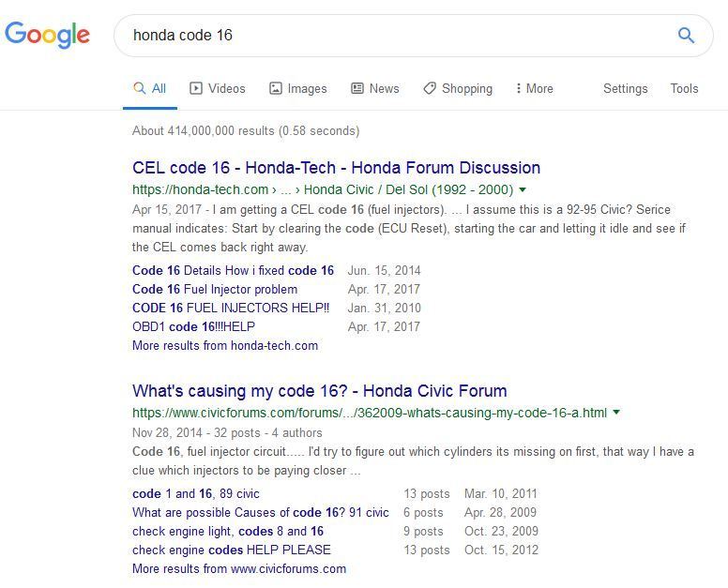Open CODE 16 FUEL INJECTORS HELP sublink

click(x=231, y=308)
